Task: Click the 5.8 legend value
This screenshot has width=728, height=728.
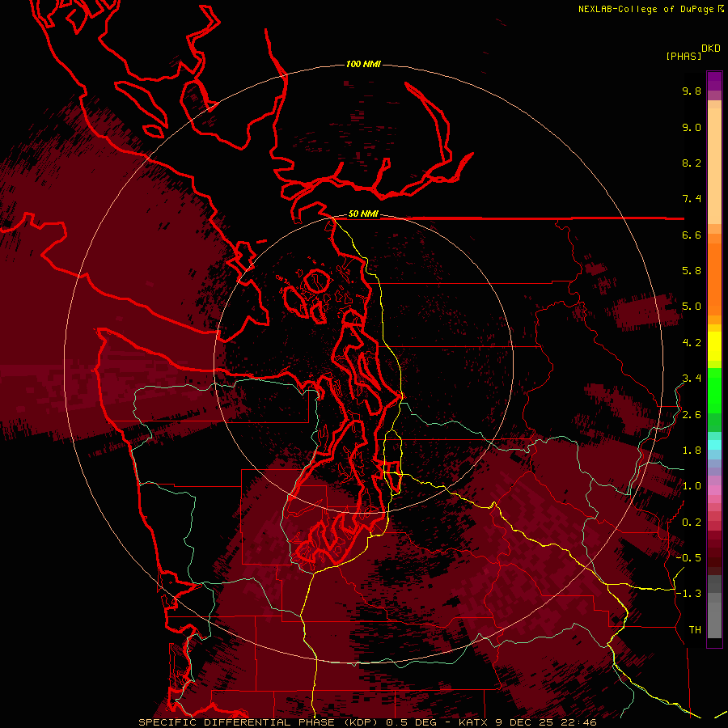Action: (x=692, y=271)
